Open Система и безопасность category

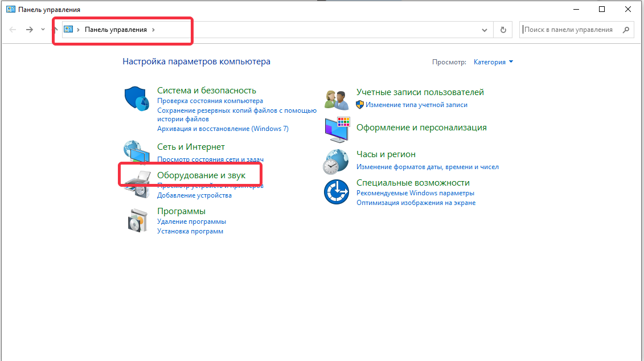pyautogui.click(x=207, y=91)
